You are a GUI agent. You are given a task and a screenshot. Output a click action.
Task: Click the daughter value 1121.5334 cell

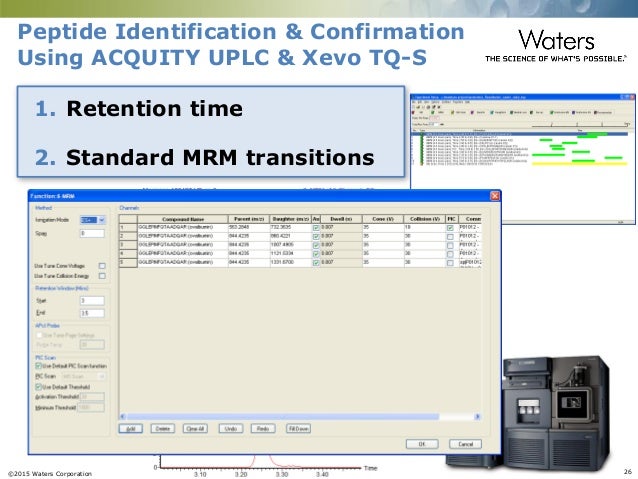291,254
